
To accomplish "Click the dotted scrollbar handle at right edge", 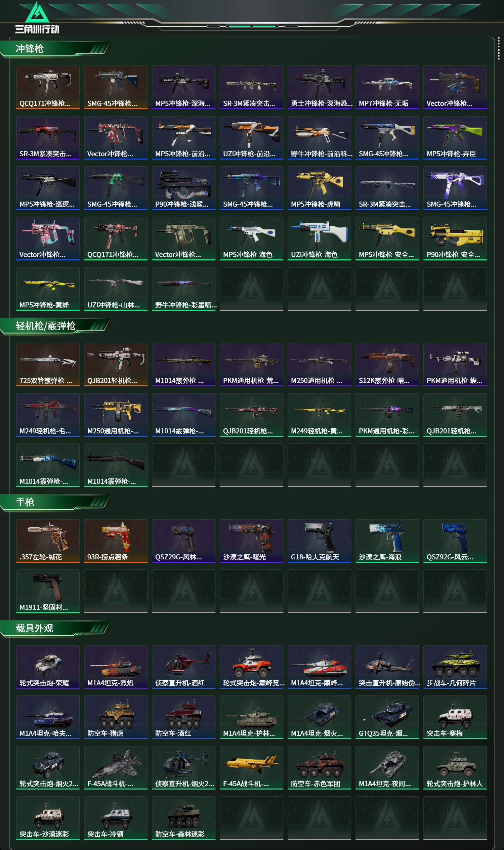I will 499,48.
